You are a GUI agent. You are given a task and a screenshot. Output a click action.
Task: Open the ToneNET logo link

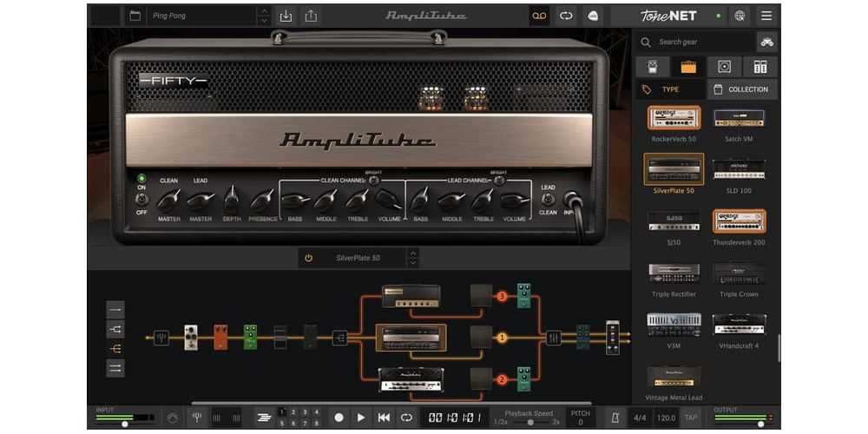pos(668,16)
